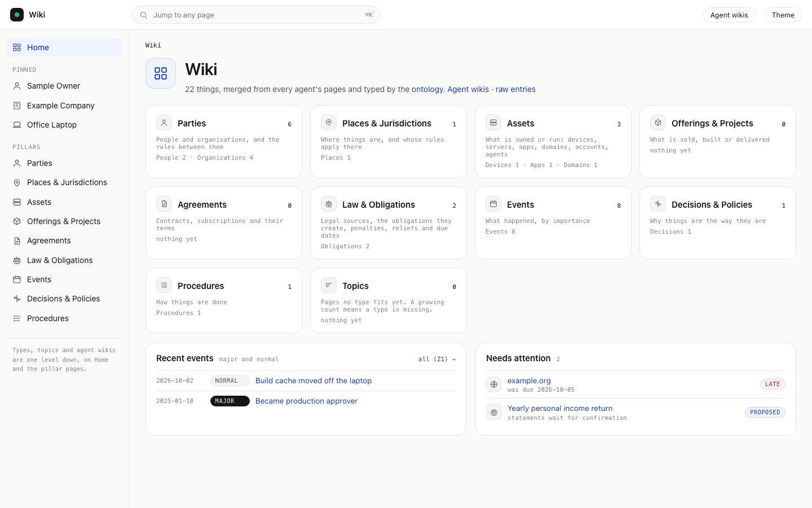Click the Theme button
Screen dimensions: 812x508
point(783,15)
